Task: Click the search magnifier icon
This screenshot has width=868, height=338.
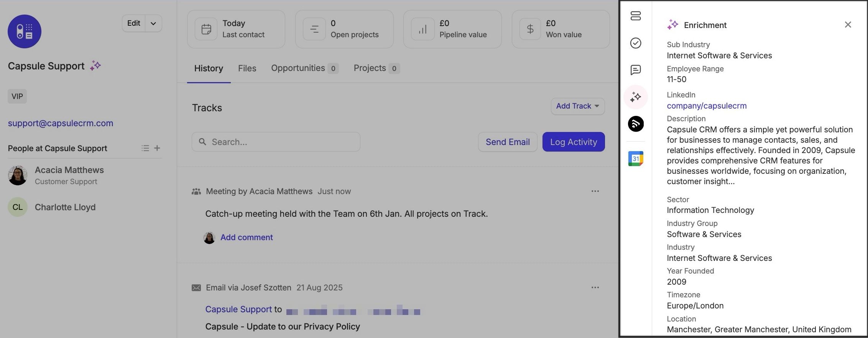Action: 202,142
